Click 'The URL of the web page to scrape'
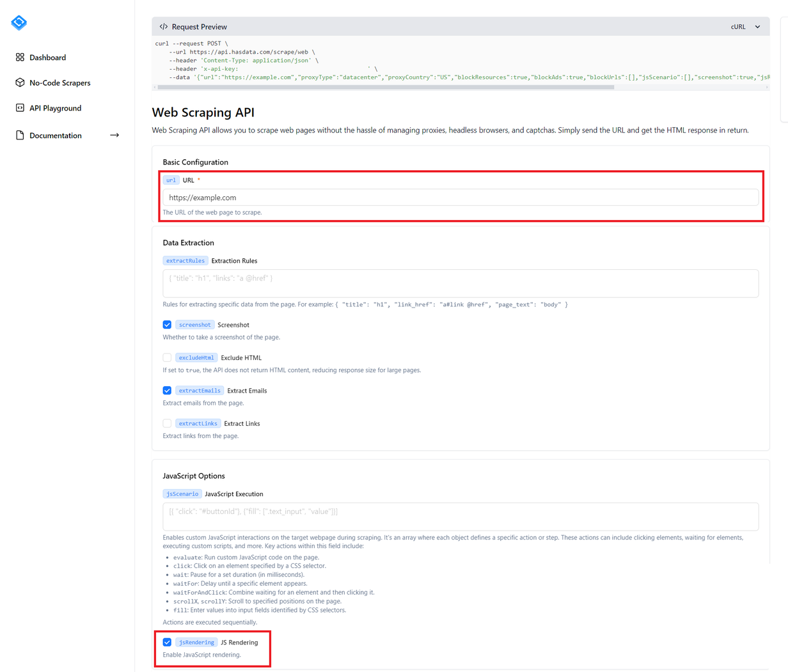This screenshot has height=672, width=788. pos(212,212)
